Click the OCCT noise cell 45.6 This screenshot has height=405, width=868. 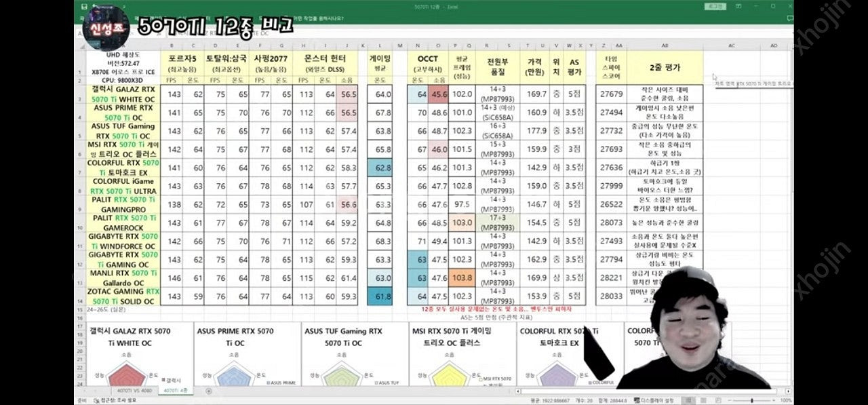[x=439, y=94]
